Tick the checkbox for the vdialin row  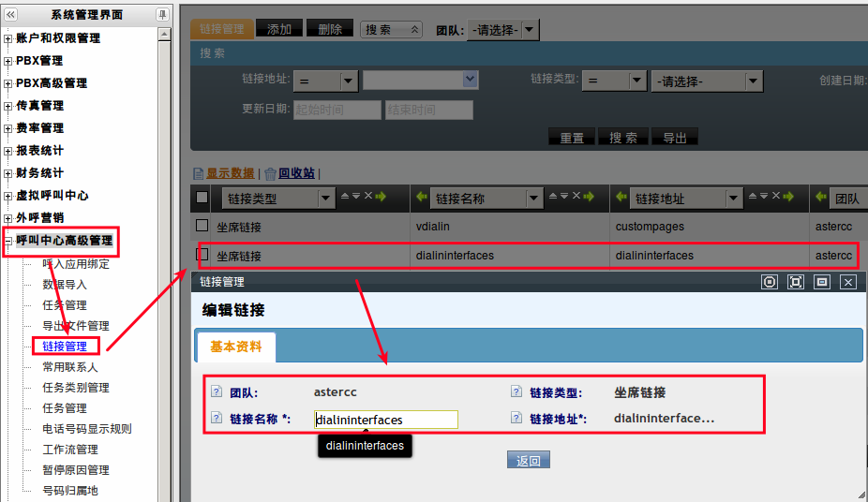[x=202, y=226]
